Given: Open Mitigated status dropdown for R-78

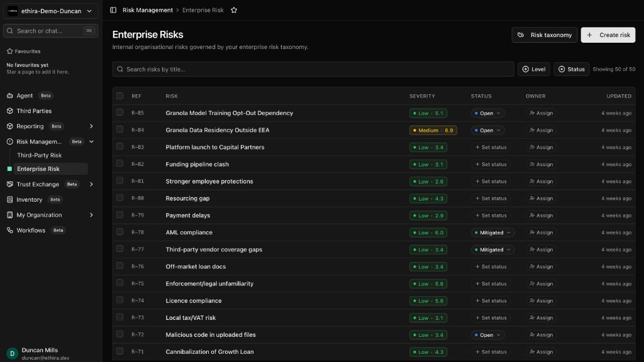Looking at the screenshot, I should (492, 233).
